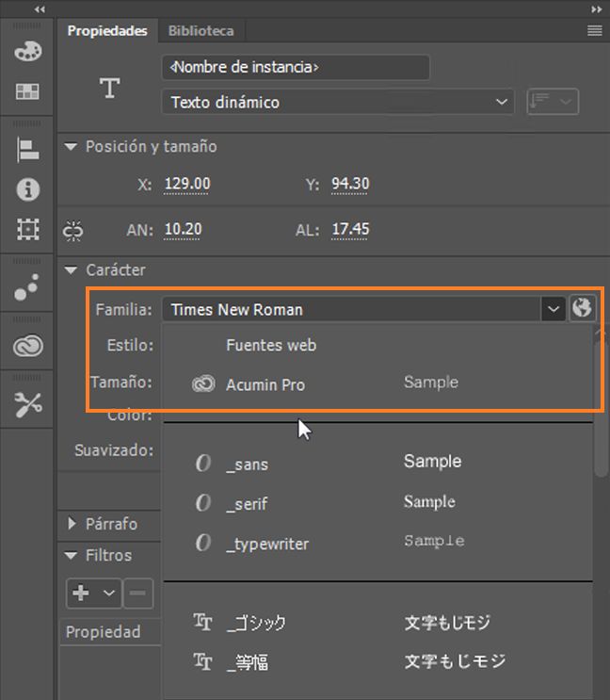Open the Align panel icon

coord(27,150)
